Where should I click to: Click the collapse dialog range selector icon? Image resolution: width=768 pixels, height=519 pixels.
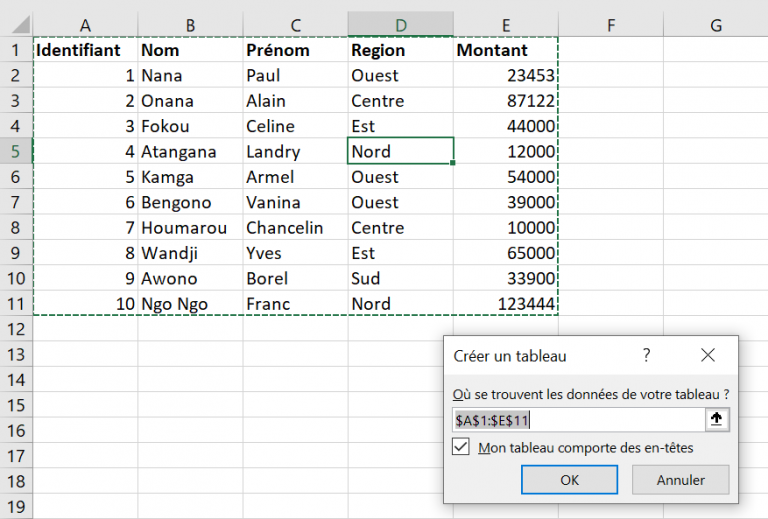(x=716, y=420)
